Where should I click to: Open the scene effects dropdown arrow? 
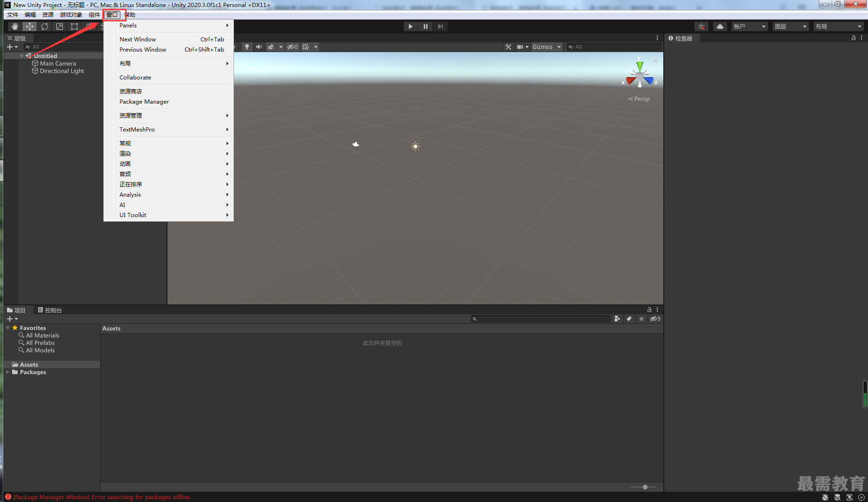280,47
